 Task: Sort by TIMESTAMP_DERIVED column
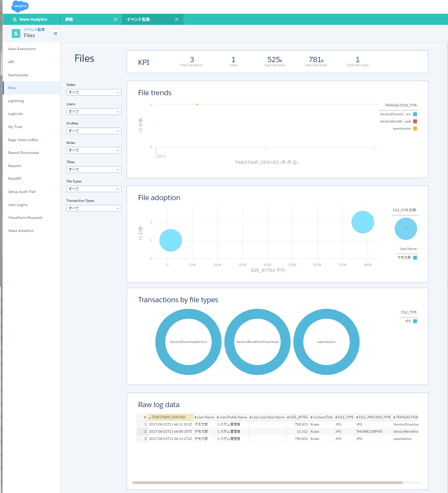click(x=171, y=417)
